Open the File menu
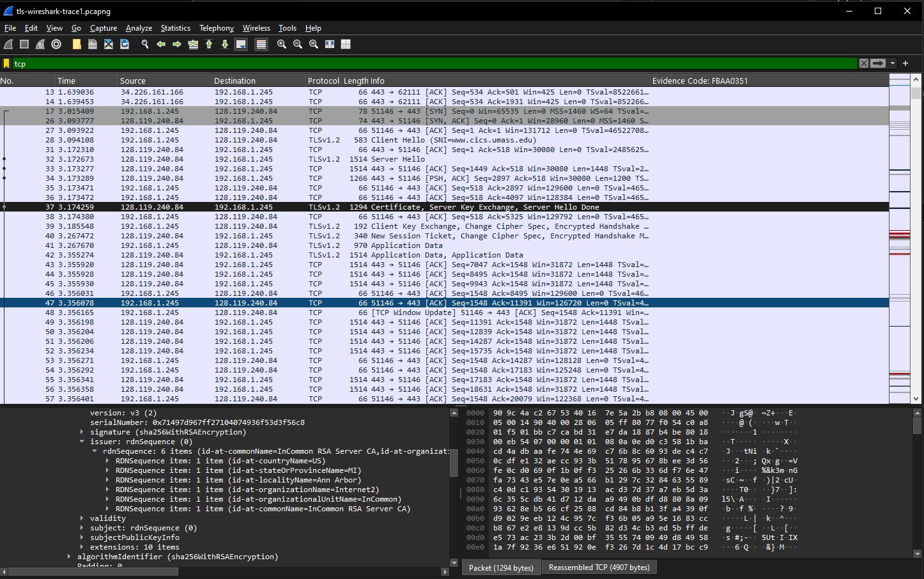 (10, 28)
